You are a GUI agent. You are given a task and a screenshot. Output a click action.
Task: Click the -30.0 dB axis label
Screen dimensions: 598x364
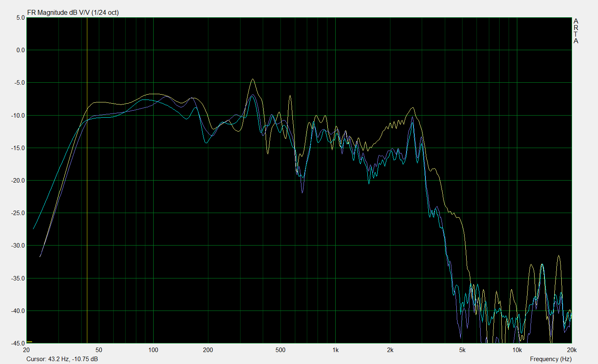(x=18, y=246)
